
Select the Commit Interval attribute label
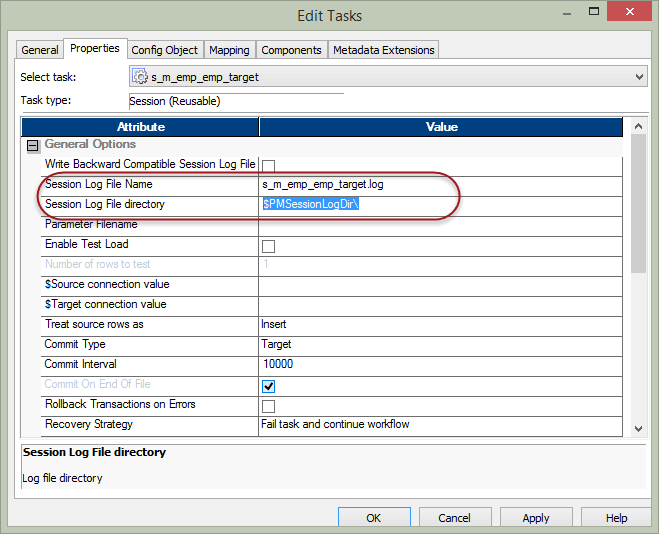(x=81, y=364)
